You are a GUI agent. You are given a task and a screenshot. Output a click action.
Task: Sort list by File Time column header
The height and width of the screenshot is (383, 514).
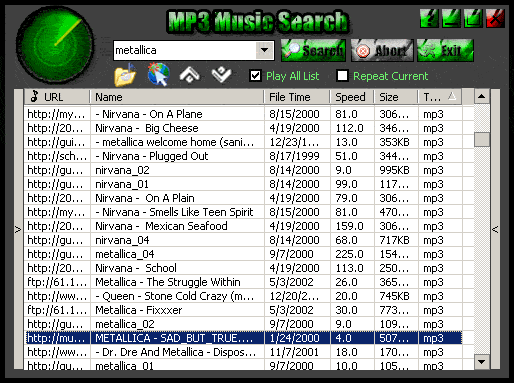point(297,97)
